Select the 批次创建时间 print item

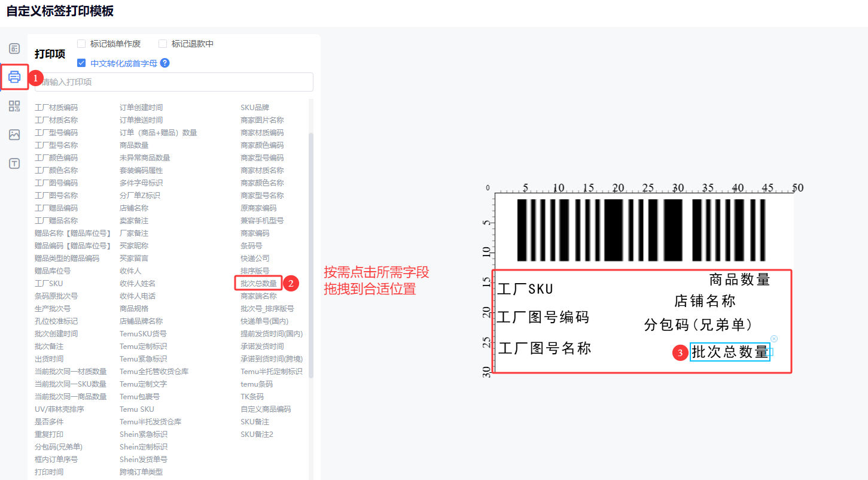click(x=56, y=334)
